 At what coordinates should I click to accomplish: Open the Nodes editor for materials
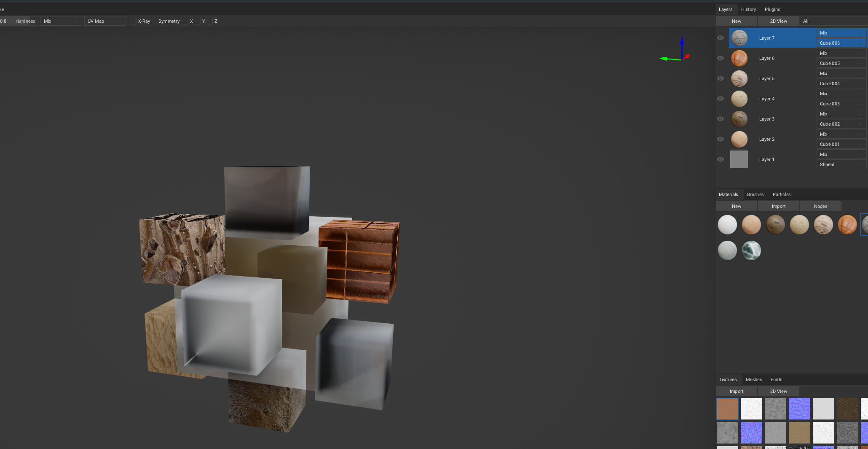click(820, 206)
